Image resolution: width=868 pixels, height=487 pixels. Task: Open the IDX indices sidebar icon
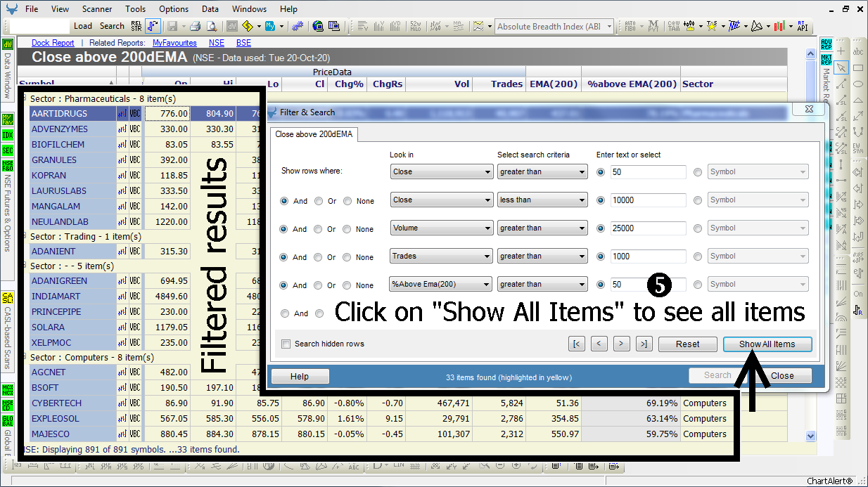coord(8,134)
